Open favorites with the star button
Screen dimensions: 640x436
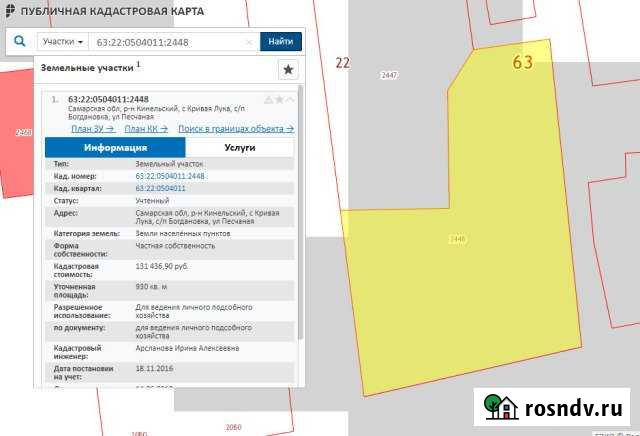tap(288, 69)
